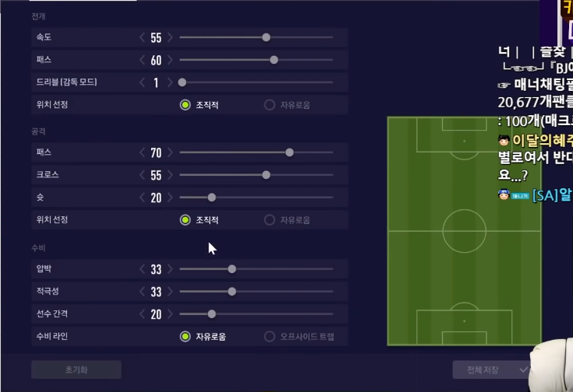Click the center circle on the pitch
The image size is (573, 392).
coord(464,231)
